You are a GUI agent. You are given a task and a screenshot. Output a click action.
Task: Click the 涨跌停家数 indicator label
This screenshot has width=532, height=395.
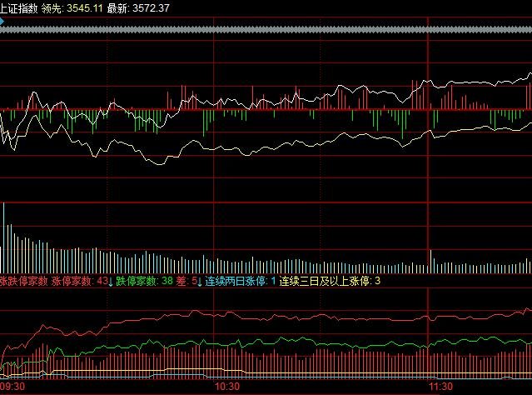[x=24, y=281]
